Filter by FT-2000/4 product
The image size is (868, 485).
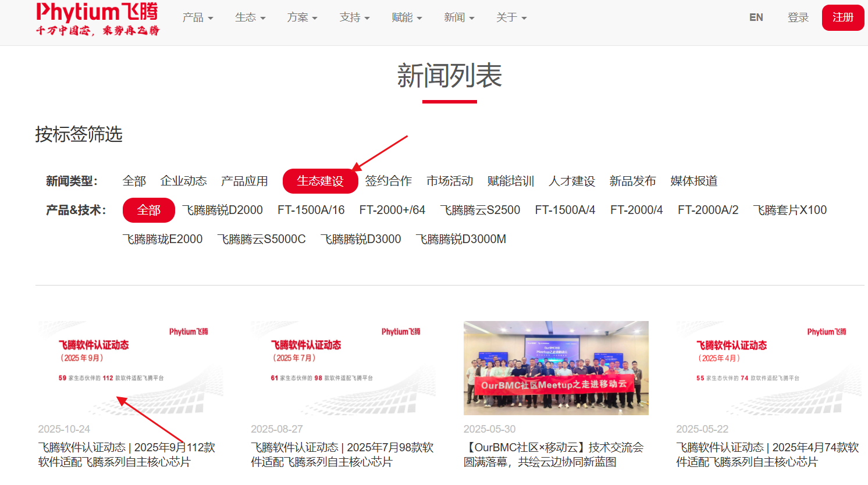636,210
